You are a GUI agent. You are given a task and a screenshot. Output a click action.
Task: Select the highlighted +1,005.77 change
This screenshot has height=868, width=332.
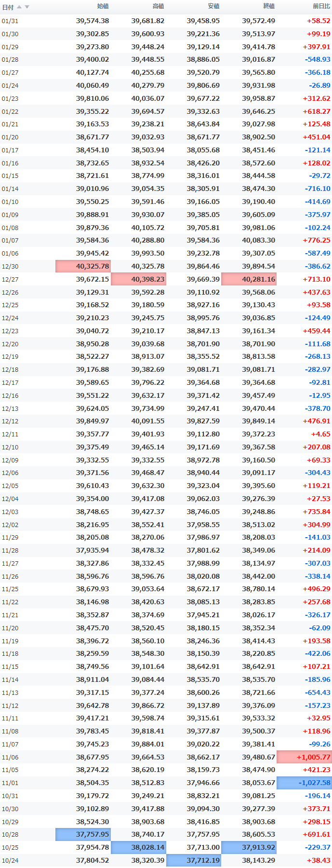click(x=304, y=757)
